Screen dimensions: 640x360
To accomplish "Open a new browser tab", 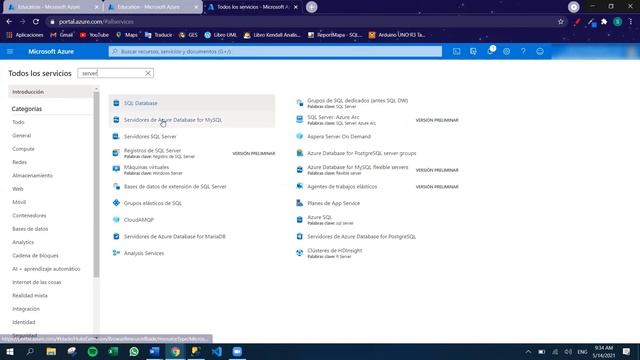I will coord(311,7).
